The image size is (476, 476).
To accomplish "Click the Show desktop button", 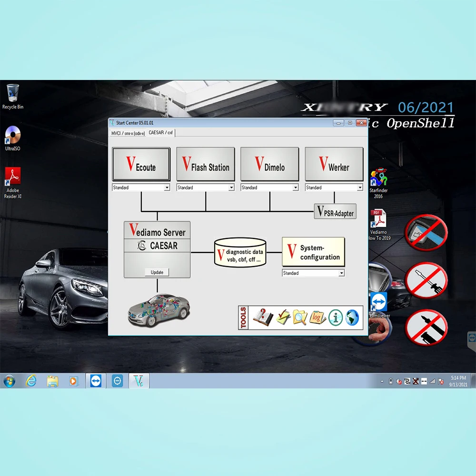I will pos(473,381).
